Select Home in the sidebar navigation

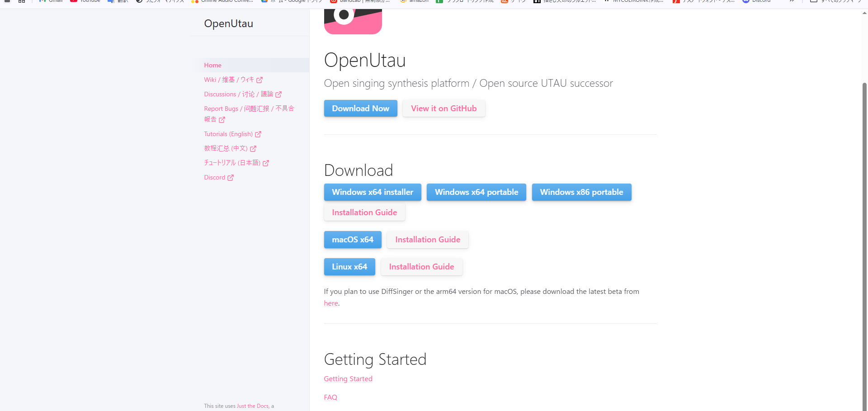(212, 65)
